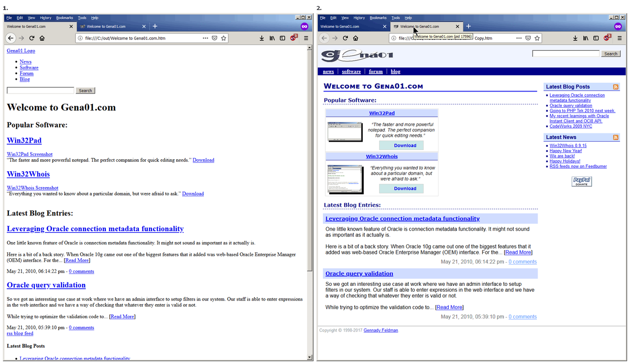Bookmark the page with the star in right window
Screen dimensions: 630x364
coord(537,38)
